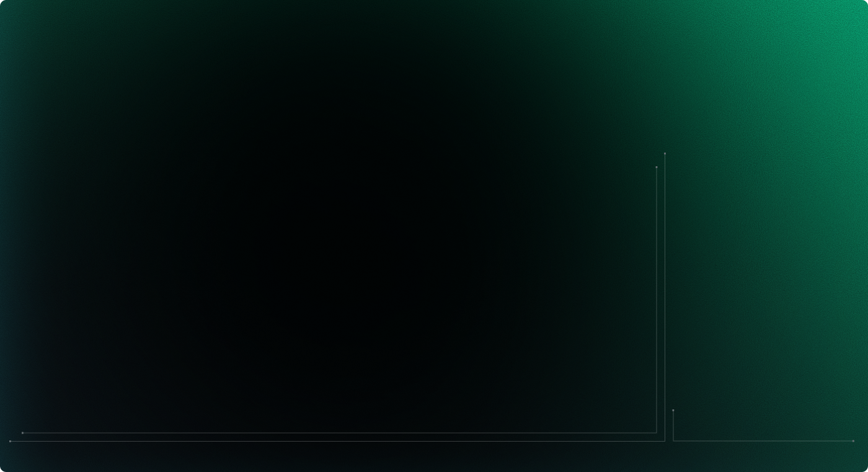Click the corner of the small right L-shaped line
Image resolution: width=868 pixels, height=472 pixels.
673,441
